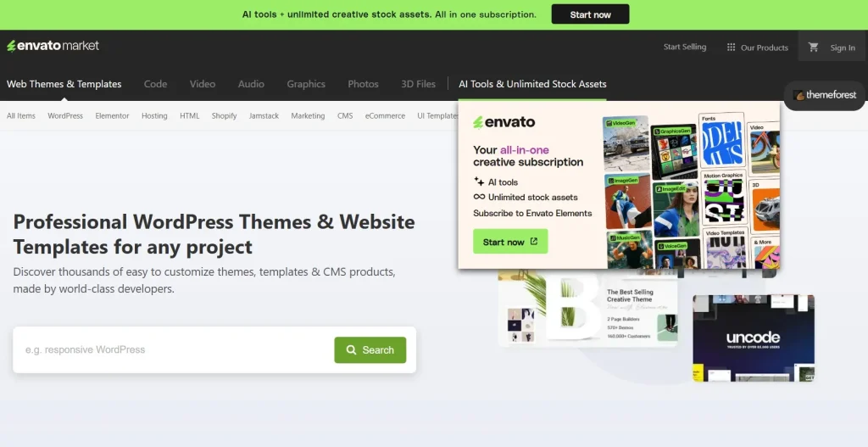Click the all-in-one highlighted text
The width and height of the screenshot is (868, 447).
524,150
